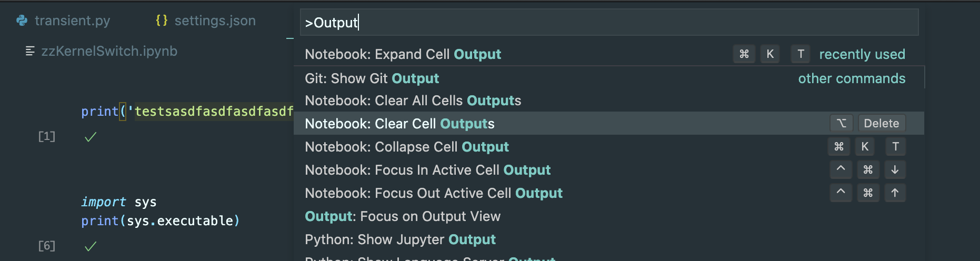Click the Option key symbol badge

coord(841,124)
